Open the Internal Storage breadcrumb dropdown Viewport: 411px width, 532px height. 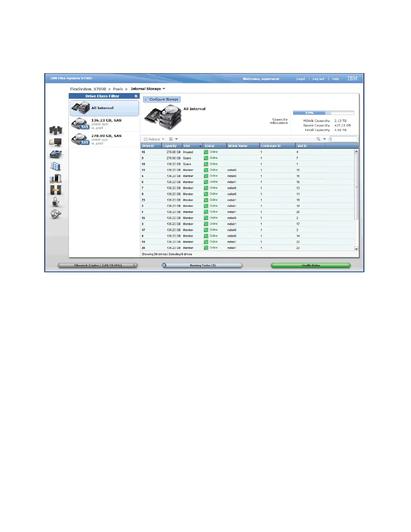(164, 89)
